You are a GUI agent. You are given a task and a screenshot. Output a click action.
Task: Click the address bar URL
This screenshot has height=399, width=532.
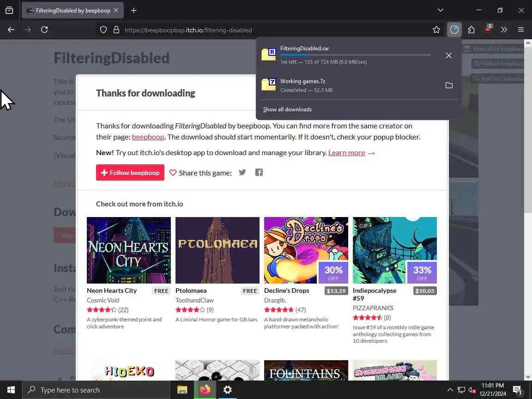(188, 30)
